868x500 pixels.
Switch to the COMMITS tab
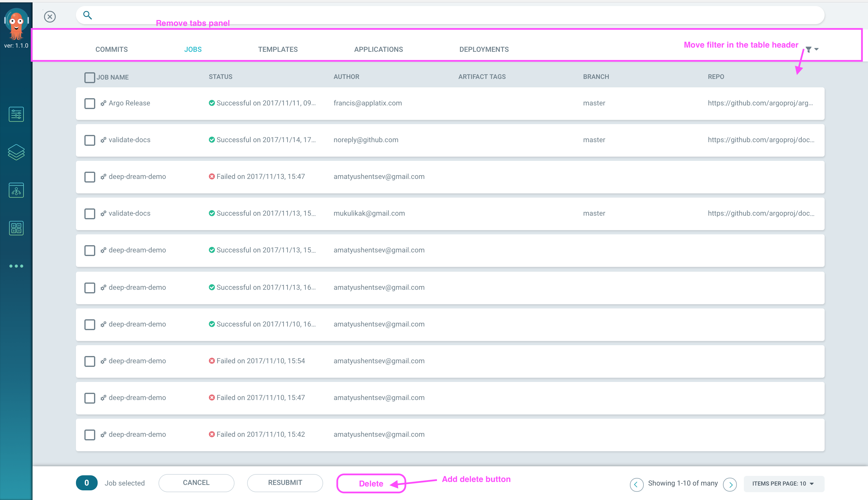pyautogui.click(x=111, y=49)
